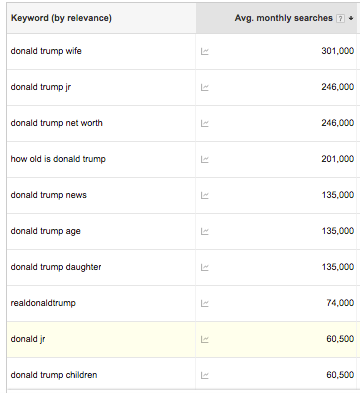The width and height of the screenshot is (360, 393).
Task: Open trend chart icon for donald jr row
Action: click(205, 339)
